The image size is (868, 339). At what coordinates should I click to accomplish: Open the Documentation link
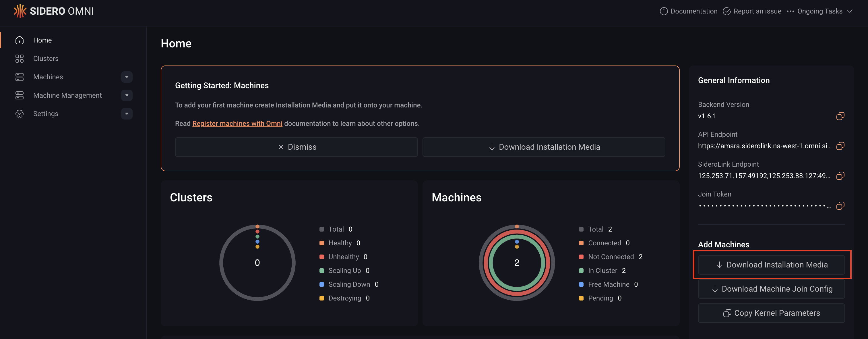694,11
